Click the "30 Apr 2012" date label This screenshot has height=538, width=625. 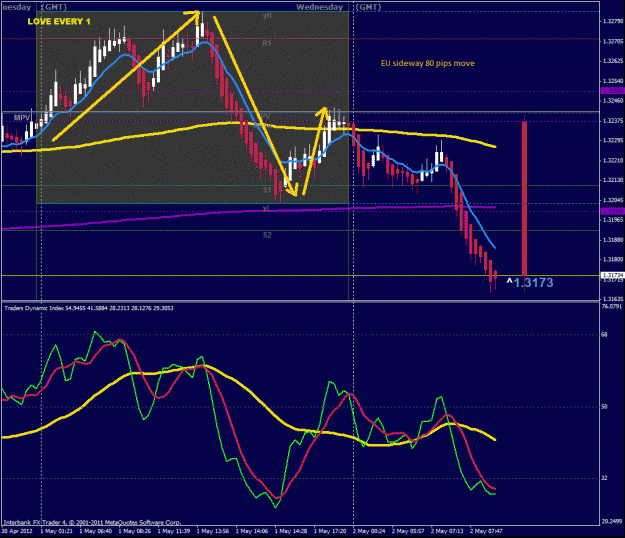coord(17,531)
